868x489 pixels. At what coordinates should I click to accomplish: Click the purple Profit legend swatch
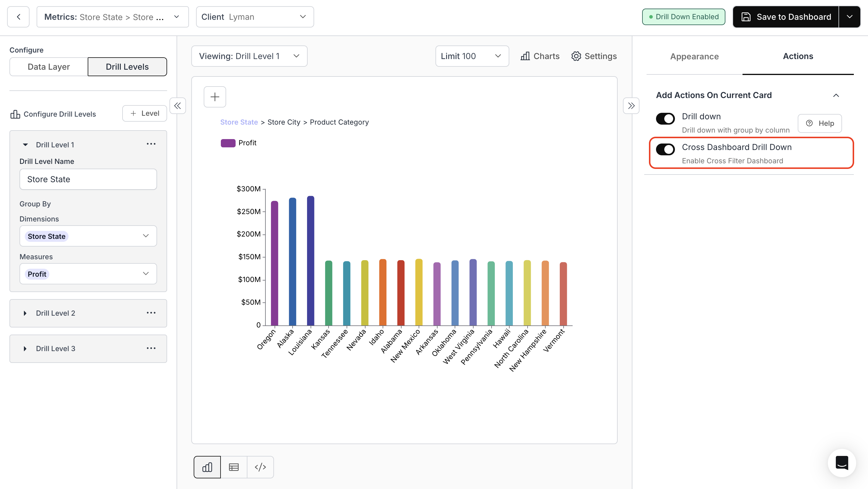coord(228,143)
